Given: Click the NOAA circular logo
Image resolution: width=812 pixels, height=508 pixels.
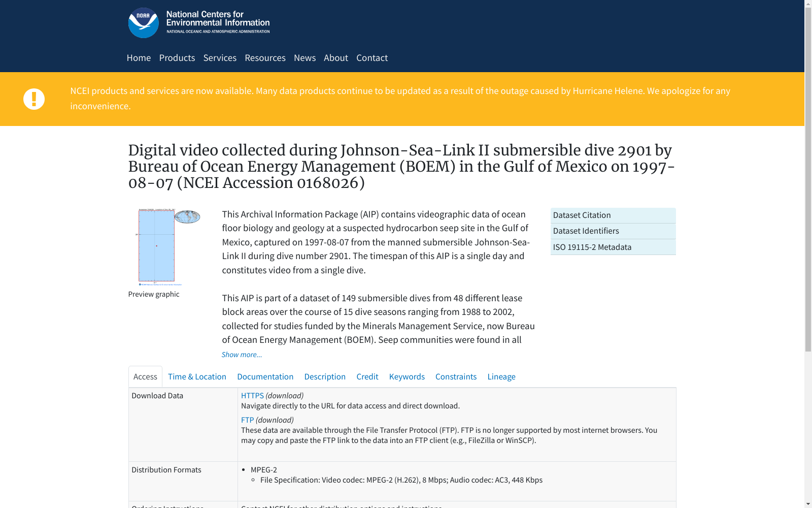Looking at the screenshot, I should (143, 23).
